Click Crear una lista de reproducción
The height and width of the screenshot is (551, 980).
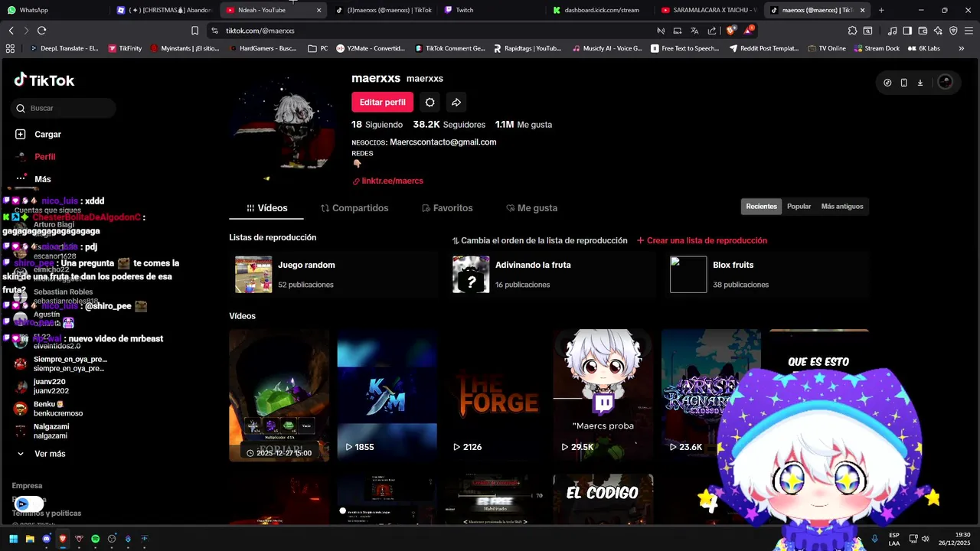(x=702, y=240)
